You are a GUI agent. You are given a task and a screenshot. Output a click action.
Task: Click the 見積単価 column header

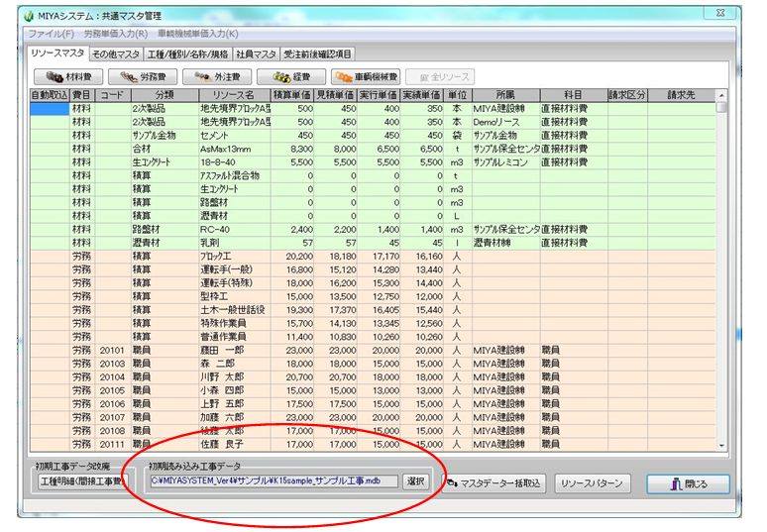(x=336, y=95)
